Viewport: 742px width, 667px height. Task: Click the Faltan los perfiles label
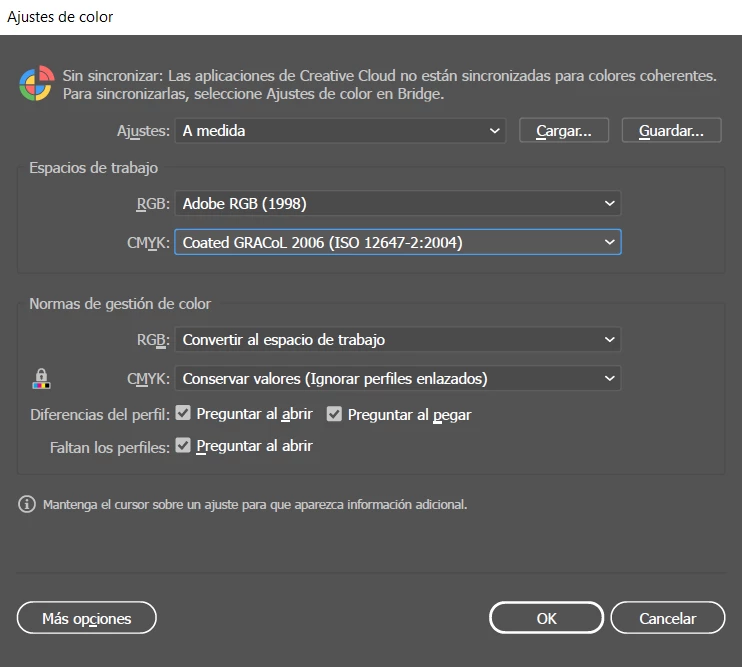[110, 448]
